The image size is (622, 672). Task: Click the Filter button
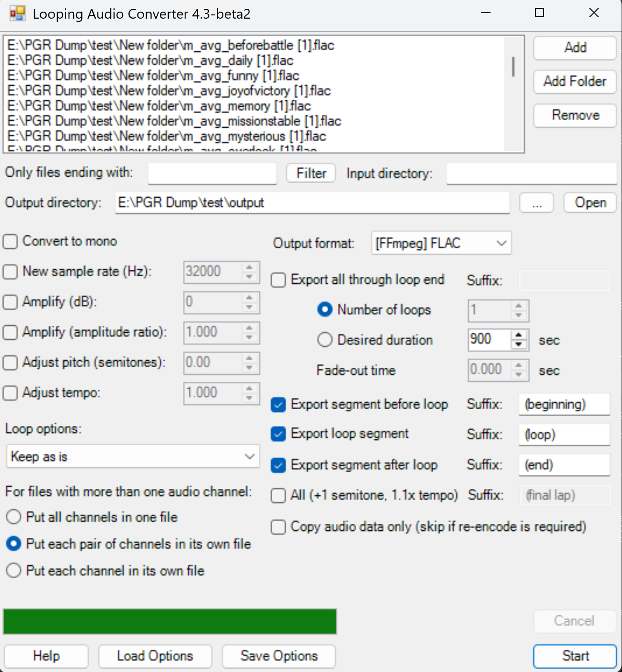tap(311, 173)
